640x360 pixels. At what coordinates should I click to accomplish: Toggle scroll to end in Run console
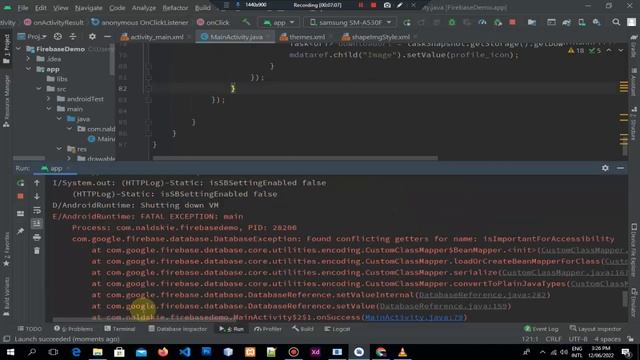click(37, 223)
